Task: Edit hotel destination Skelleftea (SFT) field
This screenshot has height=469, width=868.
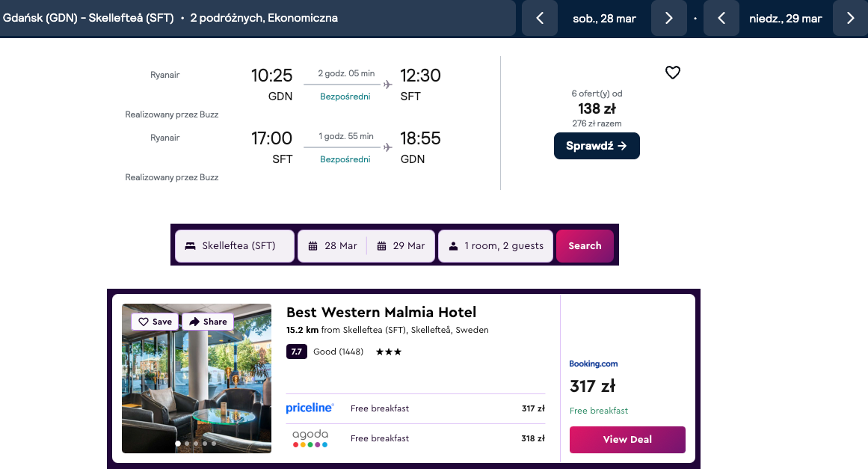Action: pos(235,246)
